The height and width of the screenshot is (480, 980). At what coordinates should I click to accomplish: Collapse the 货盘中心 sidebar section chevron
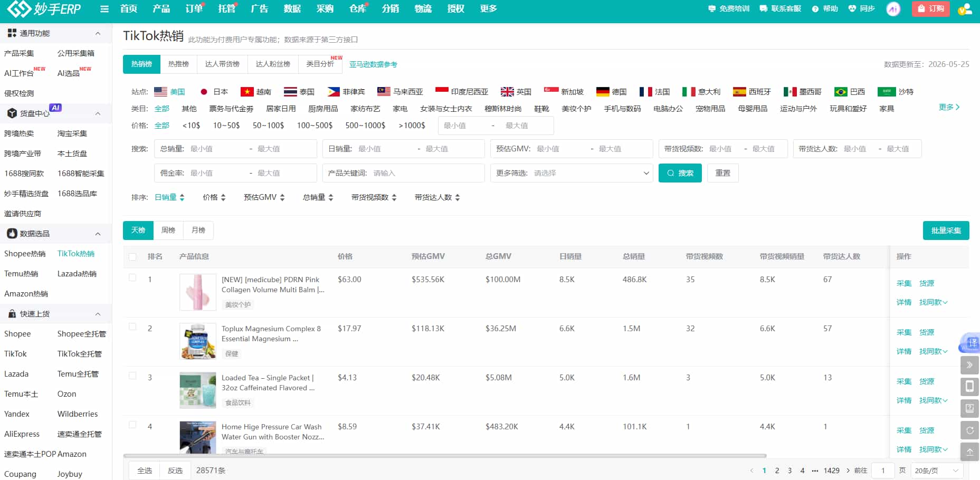click(x=98, y=113)
